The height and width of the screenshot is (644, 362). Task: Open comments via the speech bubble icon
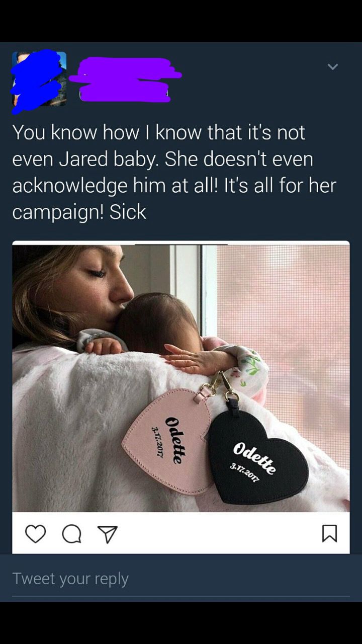tap(71, 534)
